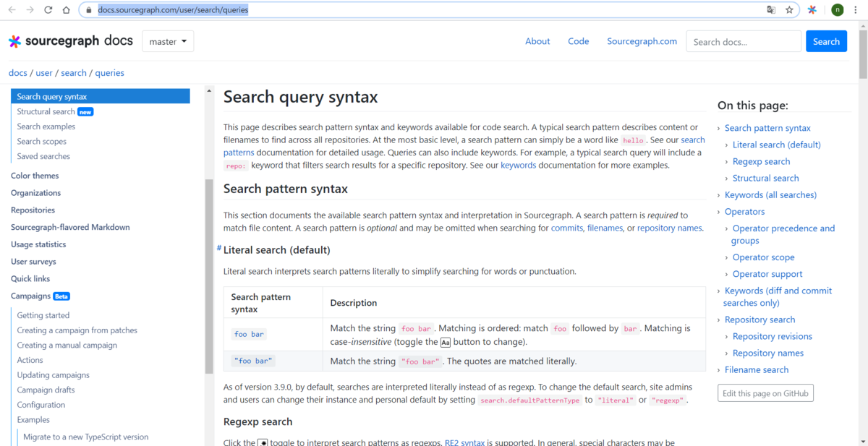Open Migrate to a new TypeScript version
Viewport: 868px width, 446px height.
pos(86,437)
